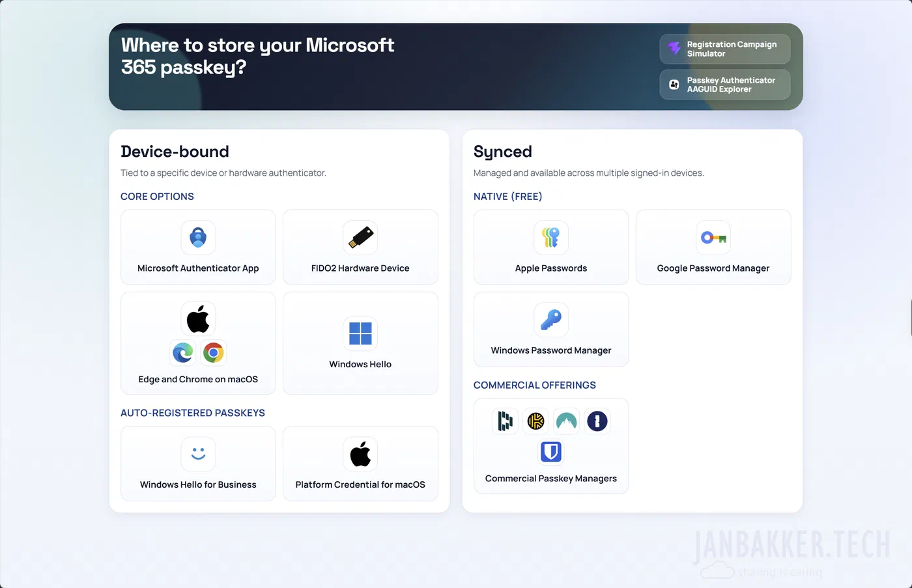Click the Dashlane icon in commercial managers
The height and width of the screenshot is (588, 912).
(x=506, y=421)
